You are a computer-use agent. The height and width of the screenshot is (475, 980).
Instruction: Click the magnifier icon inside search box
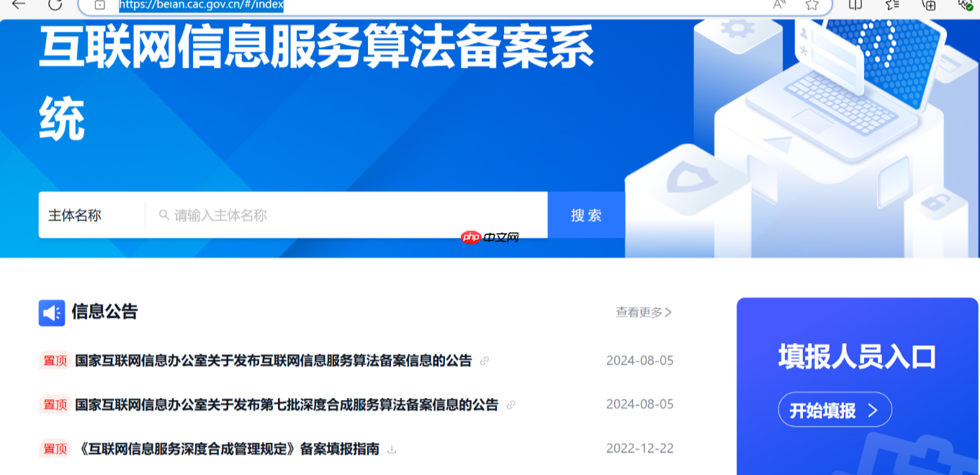point(164,215)
